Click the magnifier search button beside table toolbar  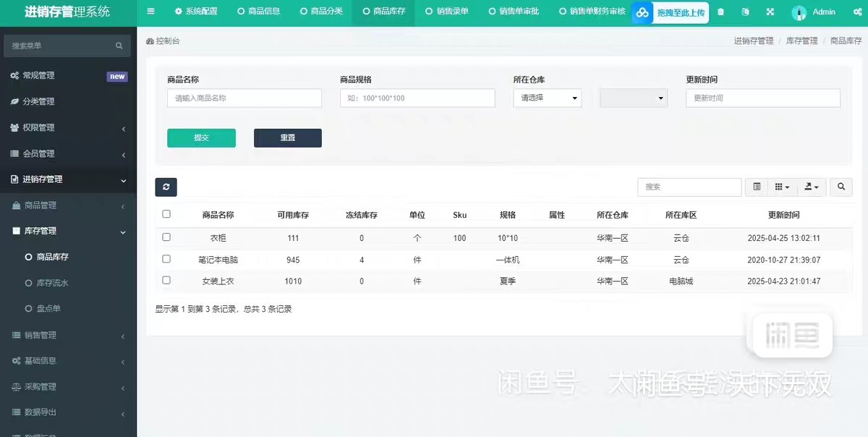click(841, 187)
